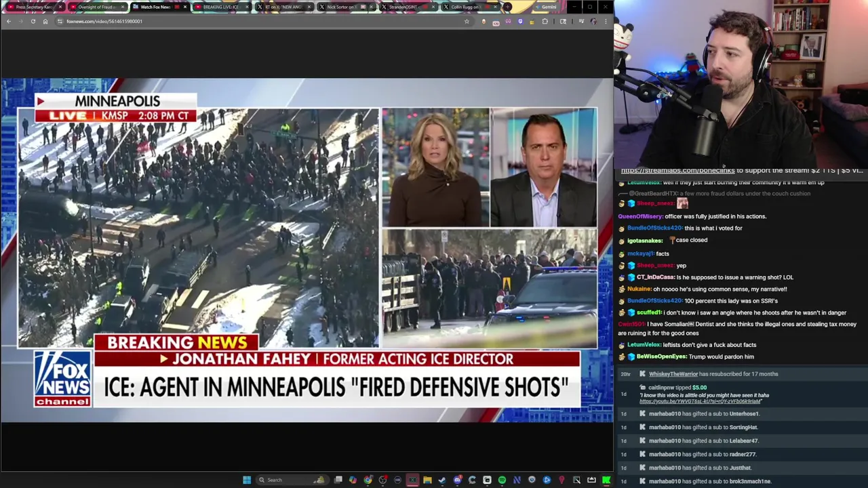The image size is (868, 488).
Task: Switch to the StrandenOSINT tab
Action: [x=408, y=7]
